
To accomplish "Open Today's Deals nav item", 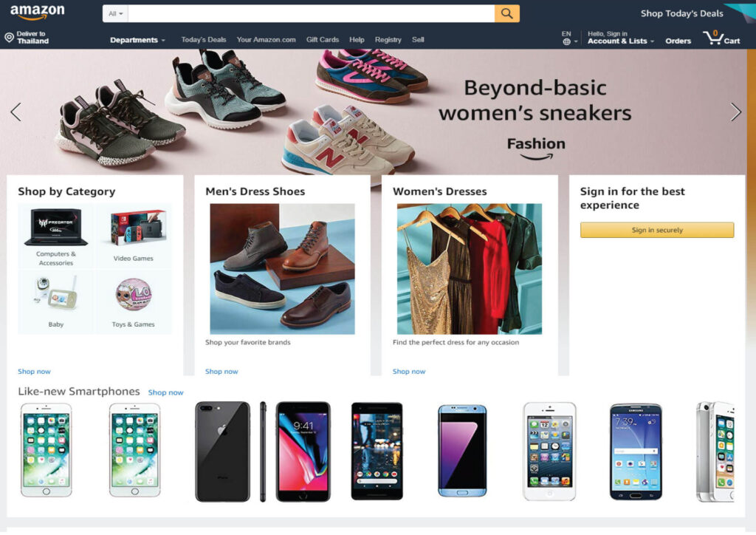I will (x=204, y=40).
